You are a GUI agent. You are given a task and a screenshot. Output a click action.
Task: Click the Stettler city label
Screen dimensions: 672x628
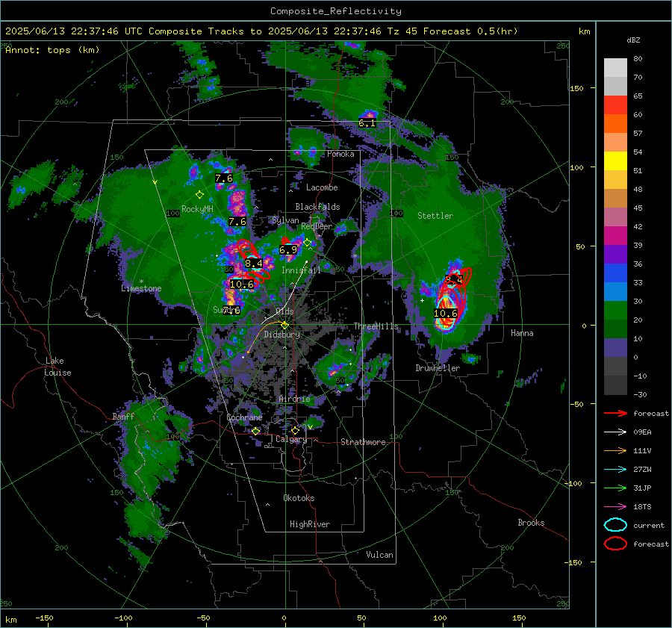[435, 216]
